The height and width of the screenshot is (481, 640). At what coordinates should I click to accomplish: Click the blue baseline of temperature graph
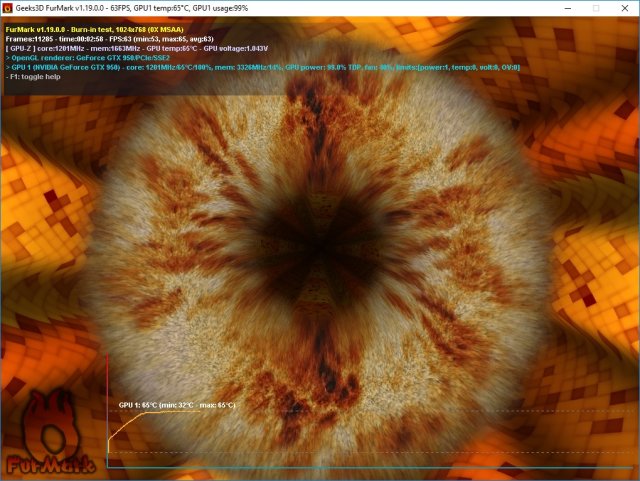(x=400, y=467)
